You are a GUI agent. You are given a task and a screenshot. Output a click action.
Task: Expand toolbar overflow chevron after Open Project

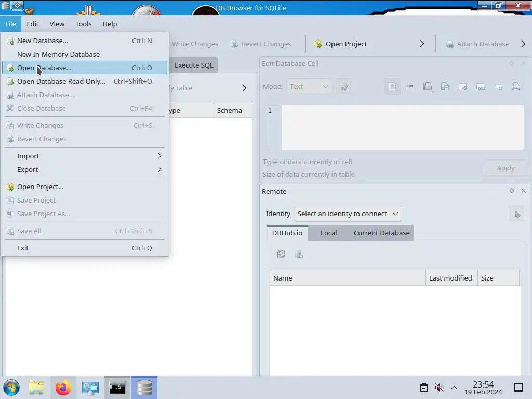(x=422, y=44)
